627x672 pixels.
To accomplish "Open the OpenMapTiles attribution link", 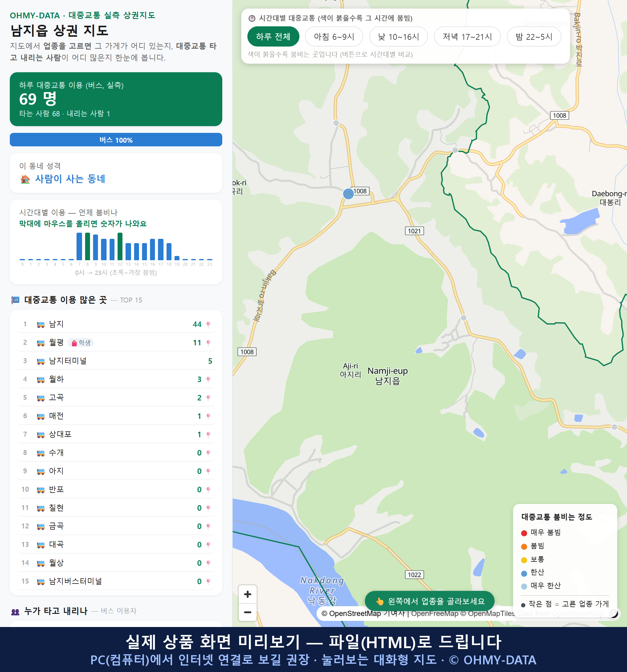I will tap(488, 613).
